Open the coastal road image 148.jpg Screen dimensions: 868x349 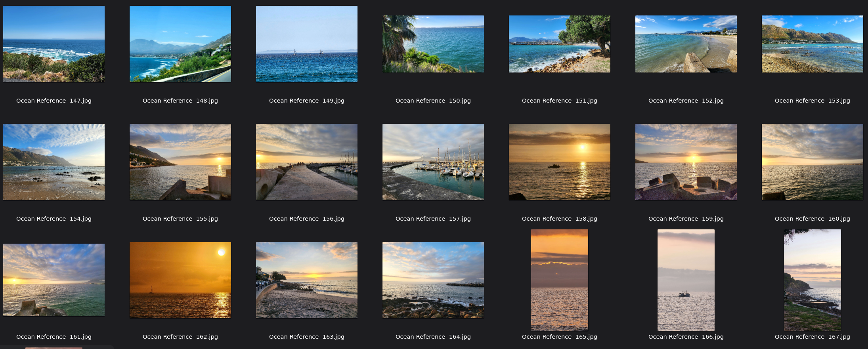[x=180, y=44]
